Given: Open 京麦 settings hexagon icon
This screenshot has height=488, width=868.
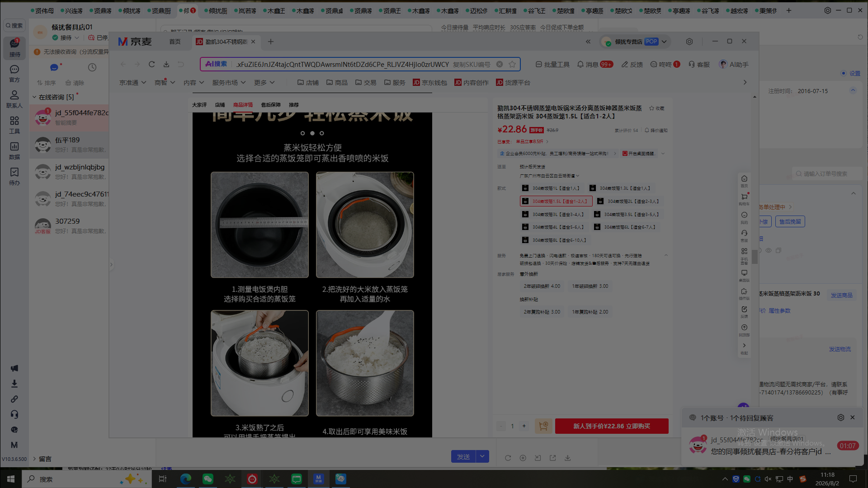Looking at the screenshot, I should coord(689,42).
